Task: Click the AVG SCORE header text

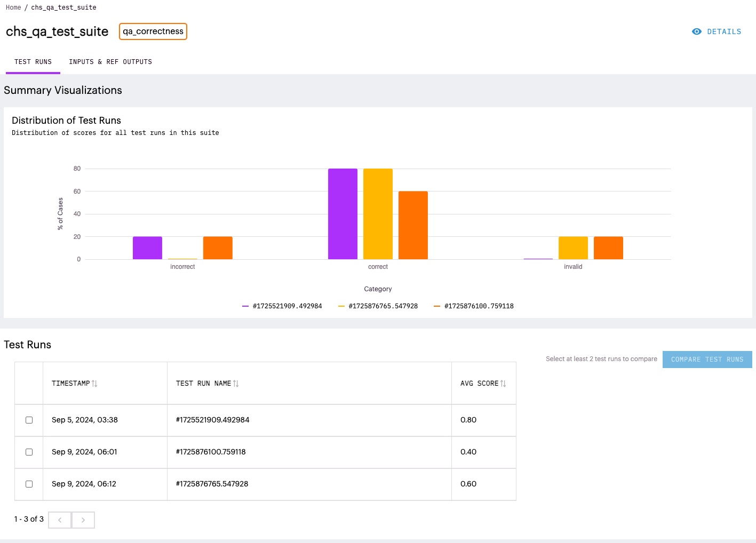Action: 479,384
